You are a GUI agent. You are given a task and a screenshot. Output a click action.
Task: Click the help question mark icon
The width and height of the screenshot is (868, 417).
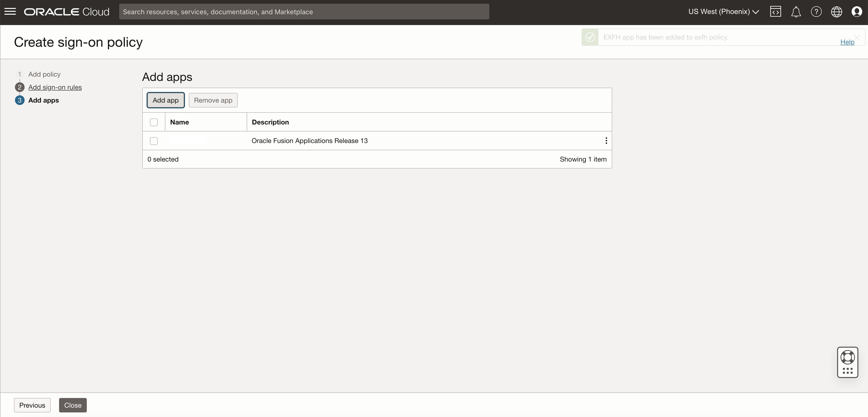pos(816,12)
